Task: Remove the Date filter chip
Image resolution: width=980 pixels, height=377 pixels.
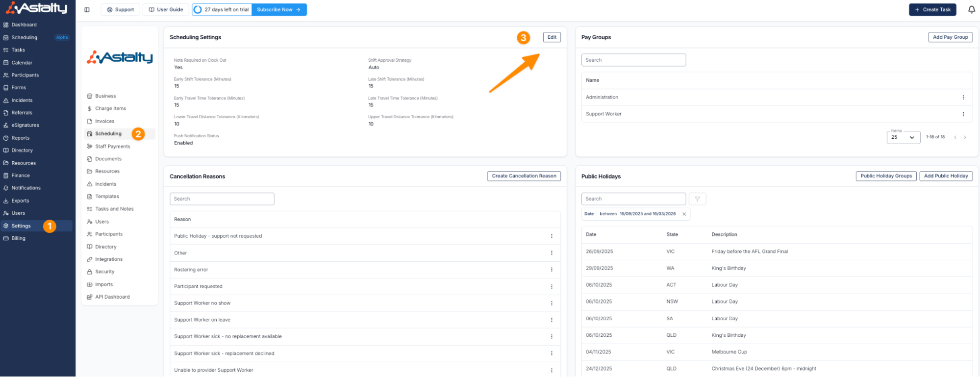Action: [x=684, y=214]
